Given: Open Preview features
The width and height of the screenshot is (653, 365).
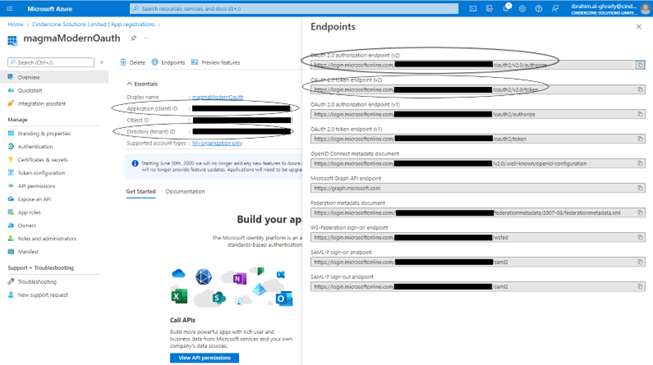Looking at the screenshot, I should click(216, 62).
